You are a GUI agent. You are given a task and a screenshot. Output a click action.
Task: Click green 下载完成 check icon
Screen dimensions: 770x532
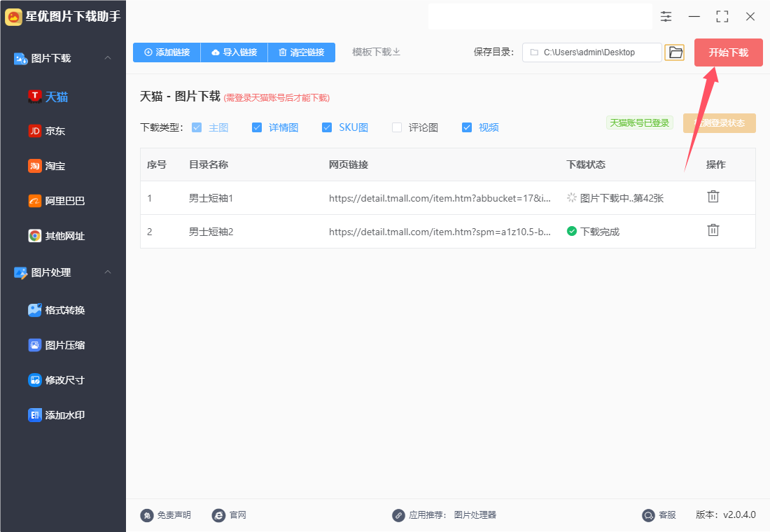click(x=572, y=231)
